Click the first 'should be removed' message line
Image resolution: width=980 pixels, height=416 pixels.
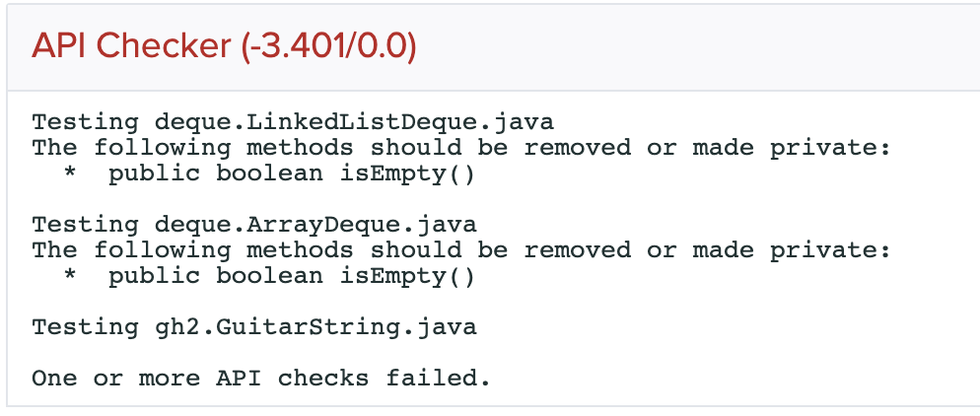(461, 148)
